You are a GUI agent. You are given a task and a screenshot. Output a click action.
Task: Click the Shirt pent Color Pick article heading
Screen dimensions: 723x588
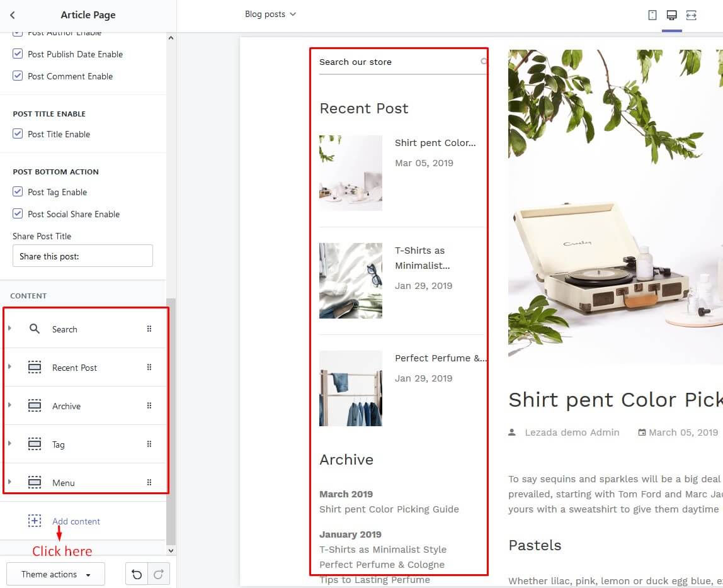click(615, 400)
